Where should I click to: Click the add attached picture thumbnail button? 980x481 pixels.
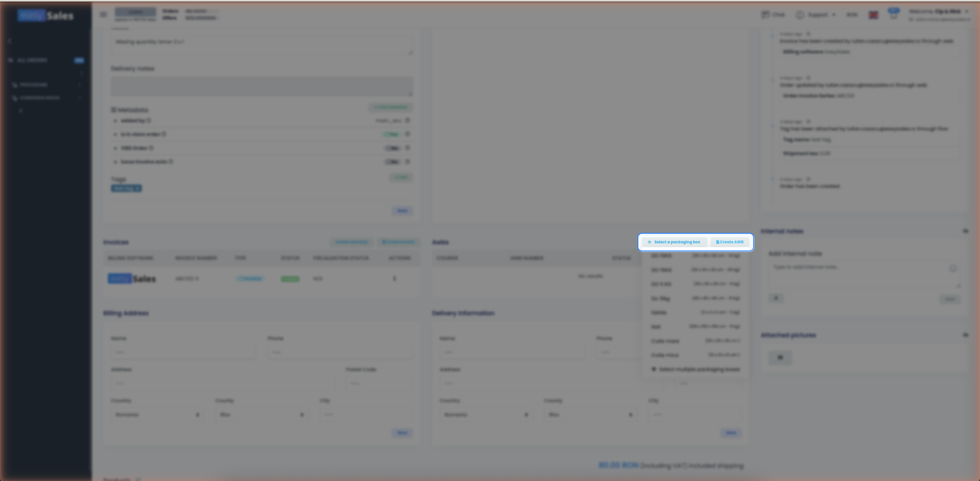pyautogui.click(x=780, y=357)
